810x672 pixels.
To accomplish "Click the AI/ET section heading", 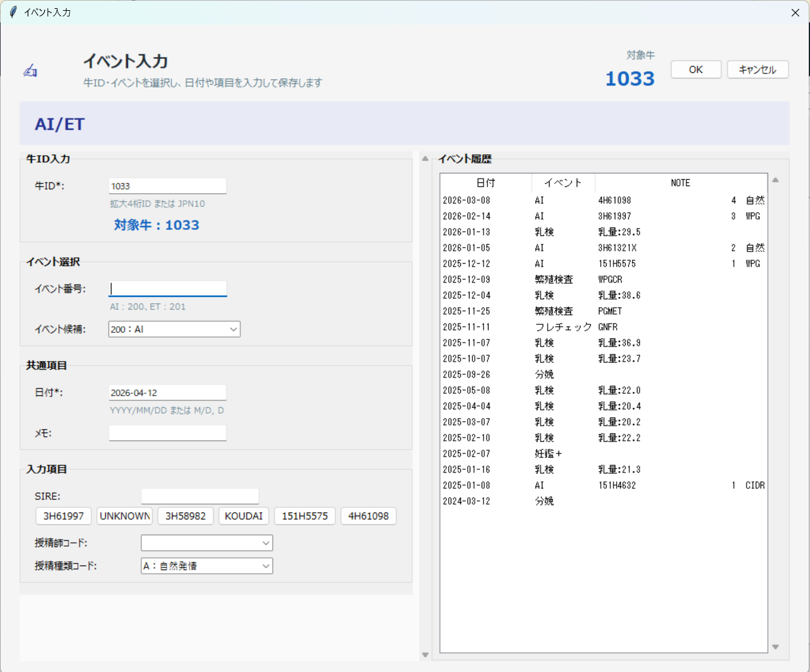I will [60, 124].
